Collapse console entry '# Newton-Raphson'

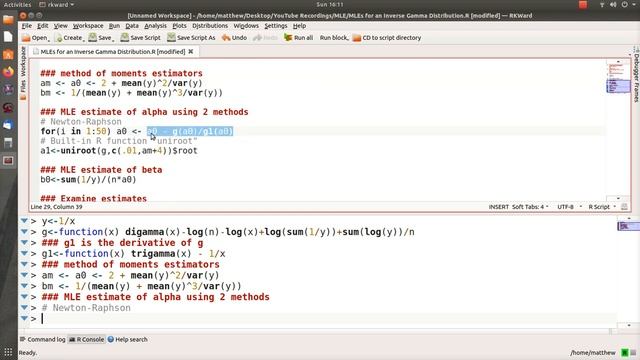tap(24, 307)
